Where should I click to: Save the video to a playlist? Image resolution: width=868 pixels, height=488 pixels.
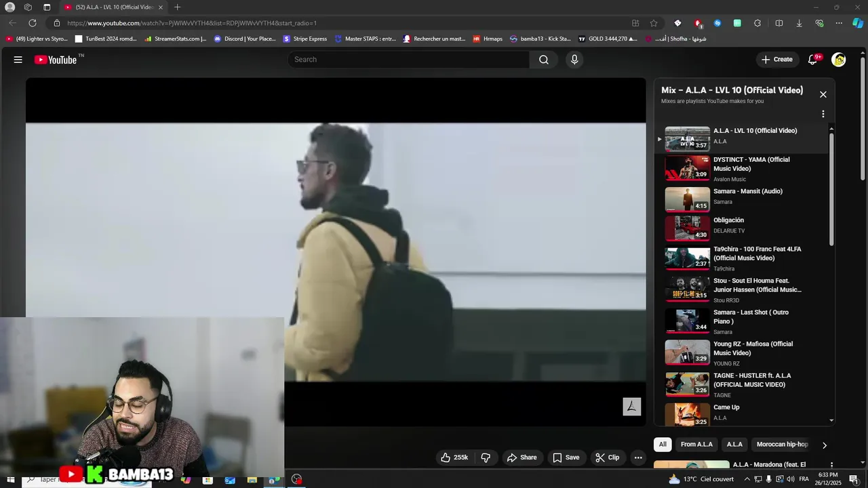click(566, 457)
